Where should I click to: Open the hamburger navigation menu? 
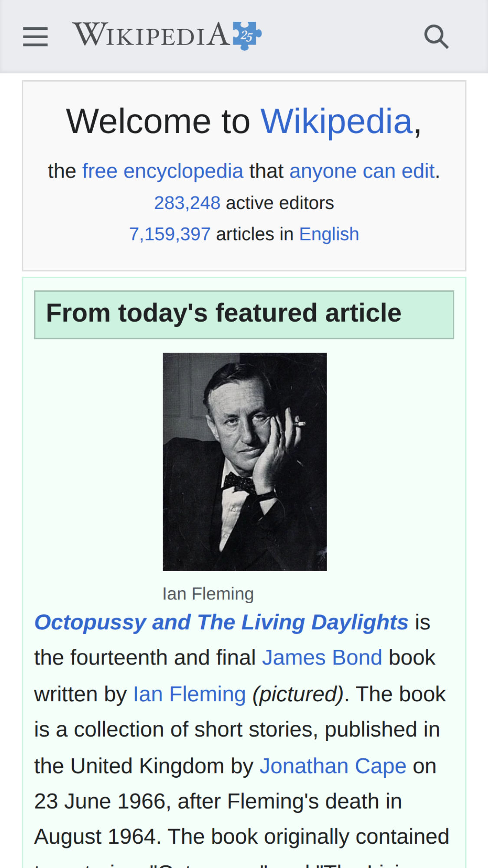click(x=35, y=36)
